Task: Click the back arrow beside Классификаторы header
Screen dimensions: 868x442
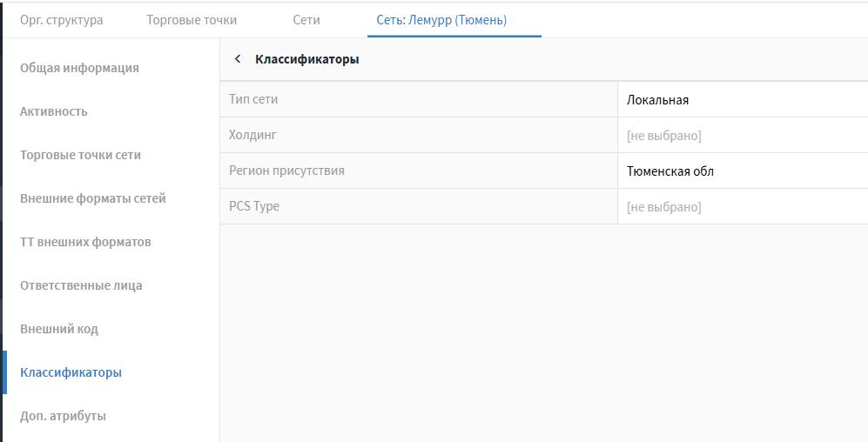Action: coord(238,59)
